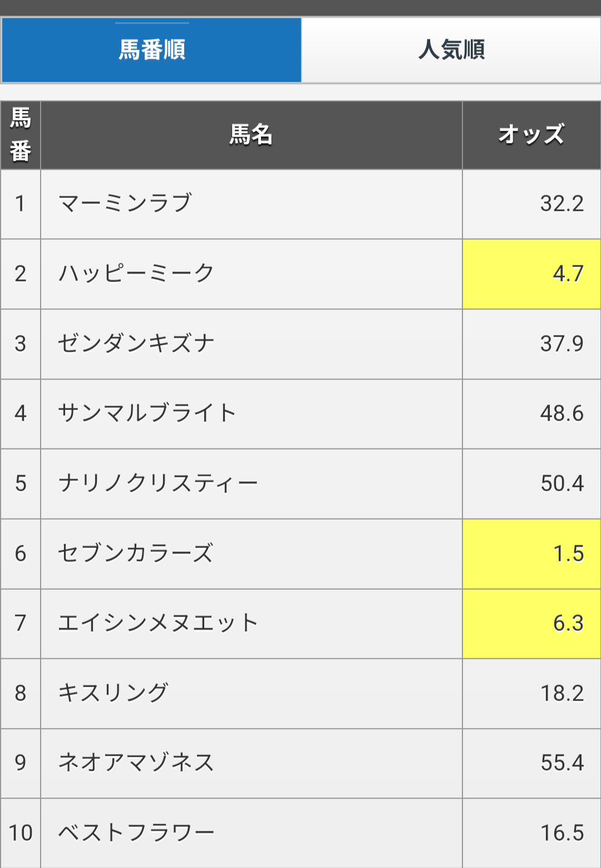
Task: Click the highlighted 6.3 odds cell
Action: (x=532, y=623)
